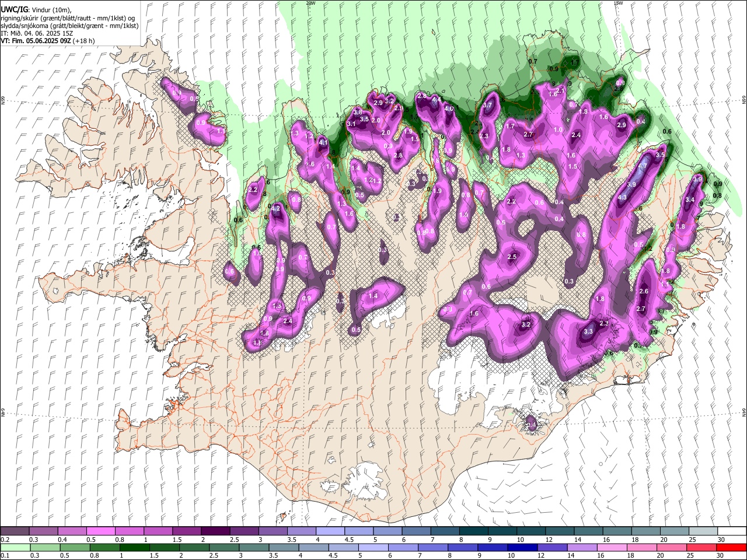Click the '0.2' label on the upper legend
This screenshot has height=560, width=747.
coord(5,540)
